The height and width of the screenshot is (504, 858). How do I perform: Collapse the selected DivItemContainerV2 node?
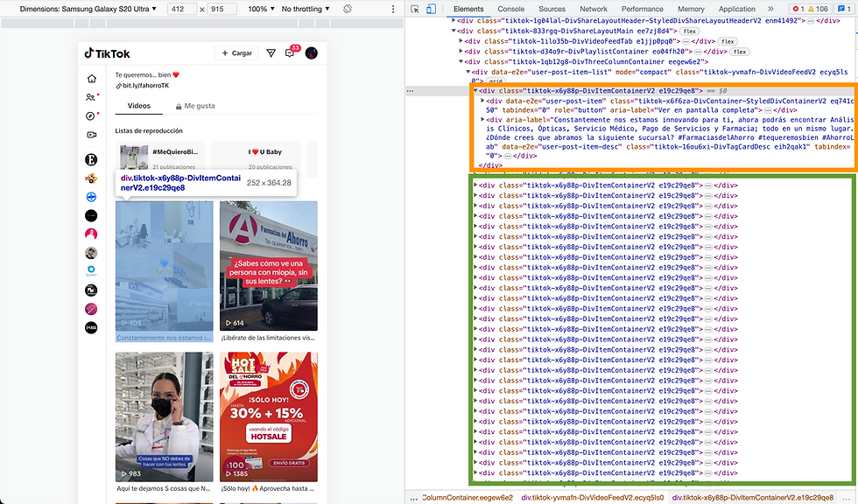pos(475,91)
